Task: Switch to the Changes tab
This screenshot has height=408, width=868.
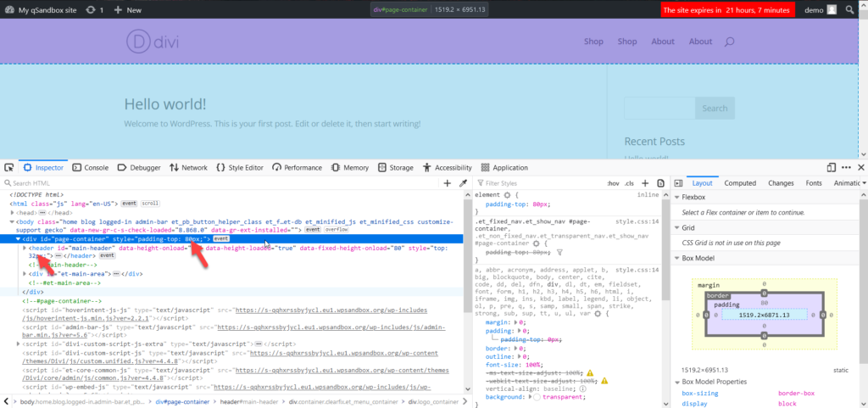Action: [x=781, y=183]
